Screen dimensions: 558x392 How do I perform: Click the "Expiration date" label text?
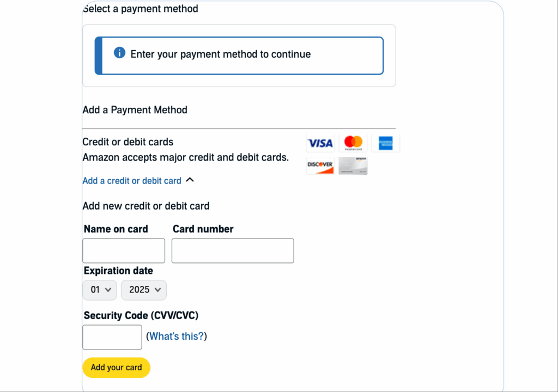118,271
